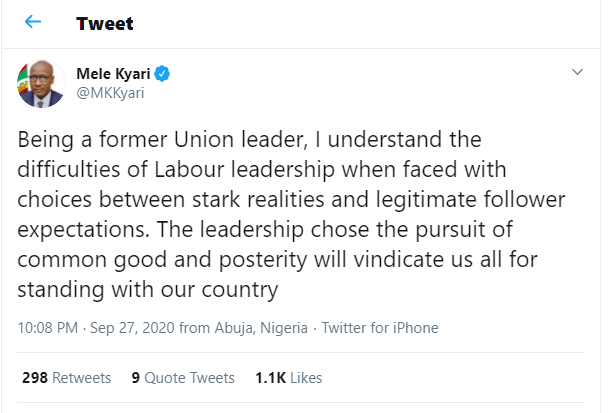Click the back arrow icon
The width and height of the screenshot is (612, 413).
(x=33, y=22)
